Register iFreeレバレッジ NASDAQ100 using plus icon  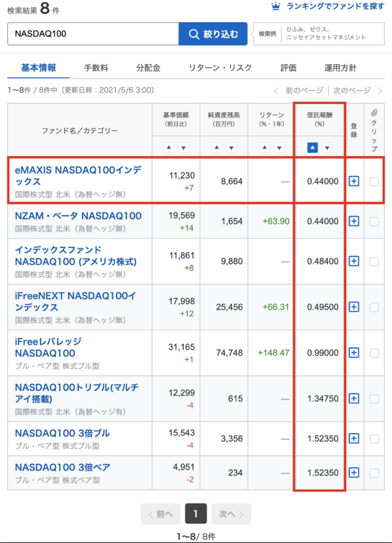pyautogui.click(x=354, y=353)
